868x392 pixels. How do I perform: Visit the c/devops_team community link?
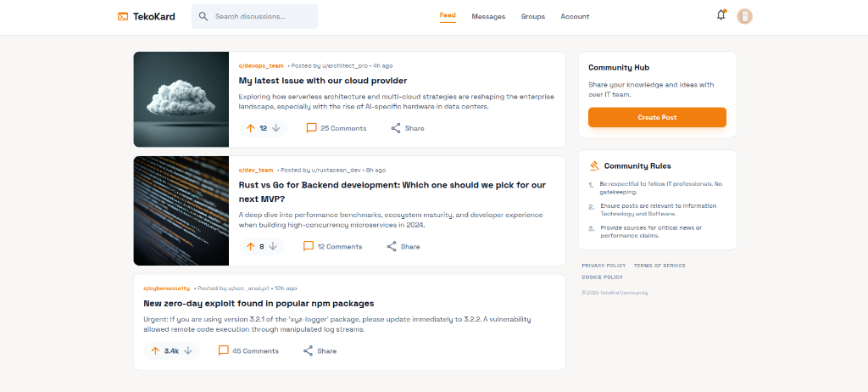[x=261, y=65]
